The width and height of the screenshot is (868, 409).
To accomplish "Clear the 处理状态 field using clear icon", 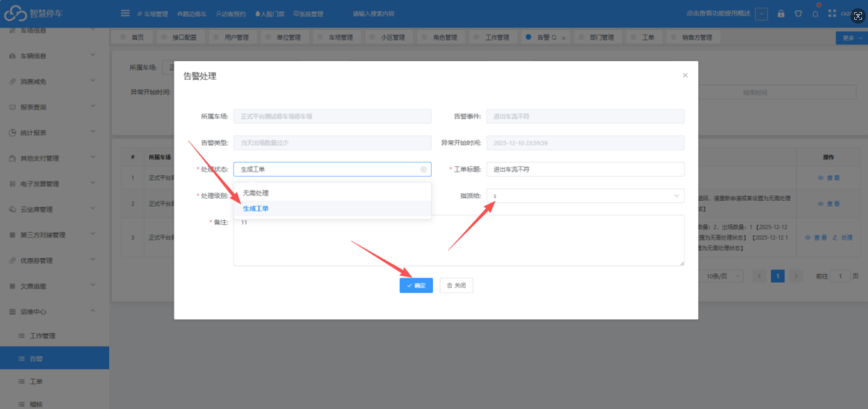I will point(424,169).
